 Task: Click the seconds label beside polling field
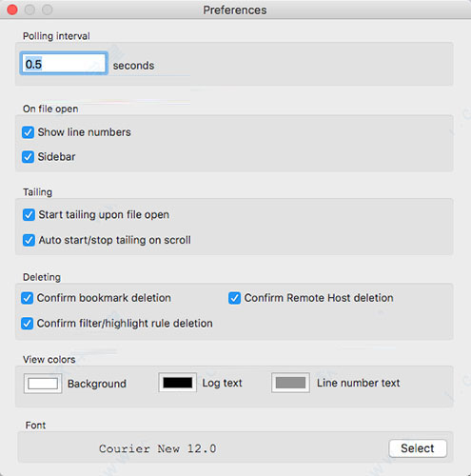[x=133, y=66]
